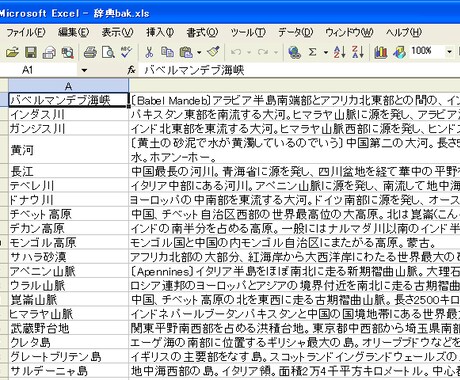Viewport: 460px width, 380px height.
Task: Open the データ(D) menu
Action: coord(296,32)
